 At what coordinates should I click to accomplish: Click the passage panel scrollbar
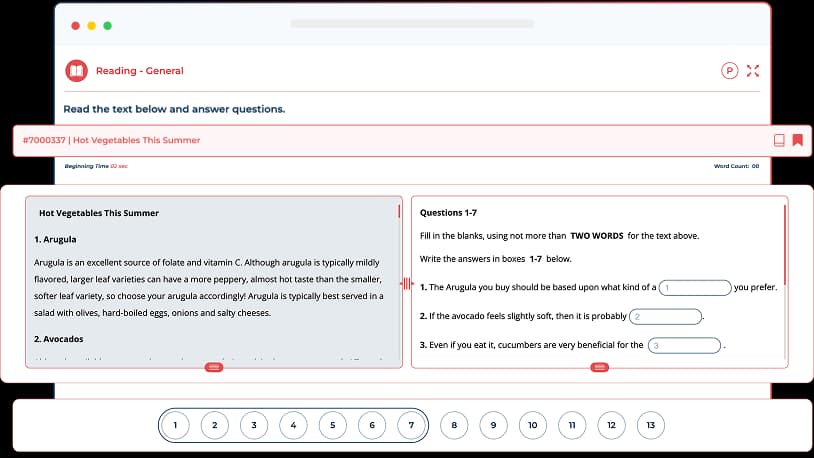tap(399, 212)
